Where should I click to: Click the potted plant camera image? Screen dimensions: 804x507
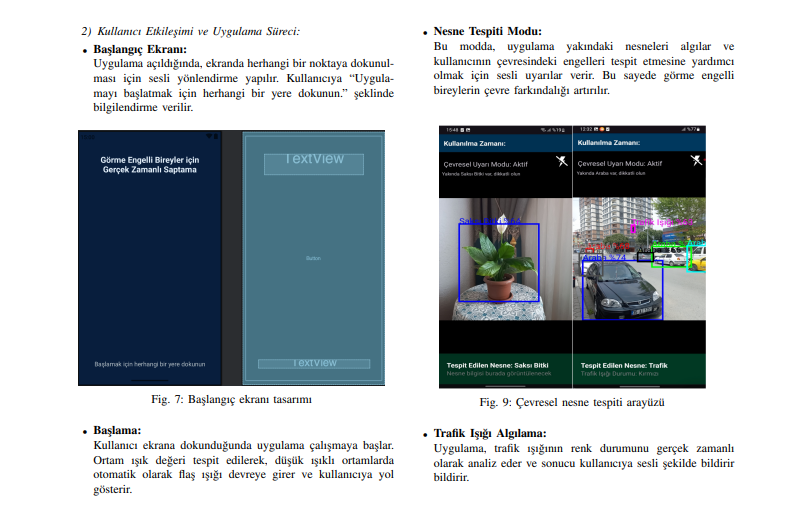506,259
